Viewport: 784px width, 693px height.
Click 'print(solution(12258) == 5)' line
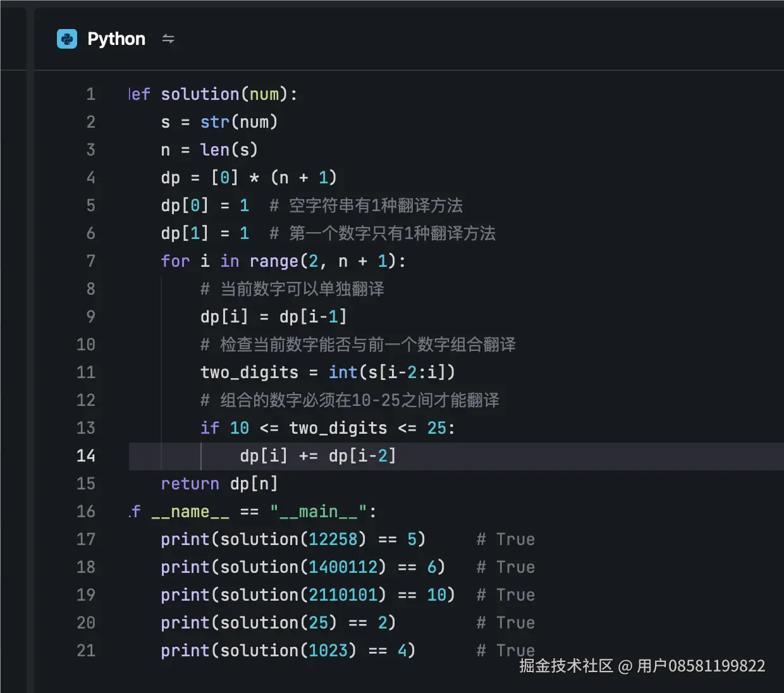tap(293, 539)
